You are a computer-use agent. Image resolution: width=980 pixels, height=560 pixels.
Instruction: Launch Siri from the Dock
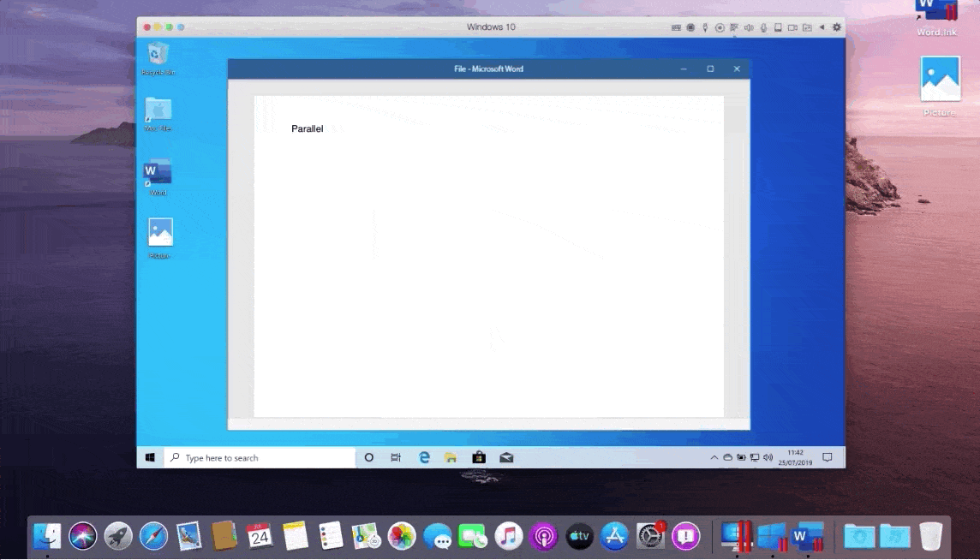[82, 536]
